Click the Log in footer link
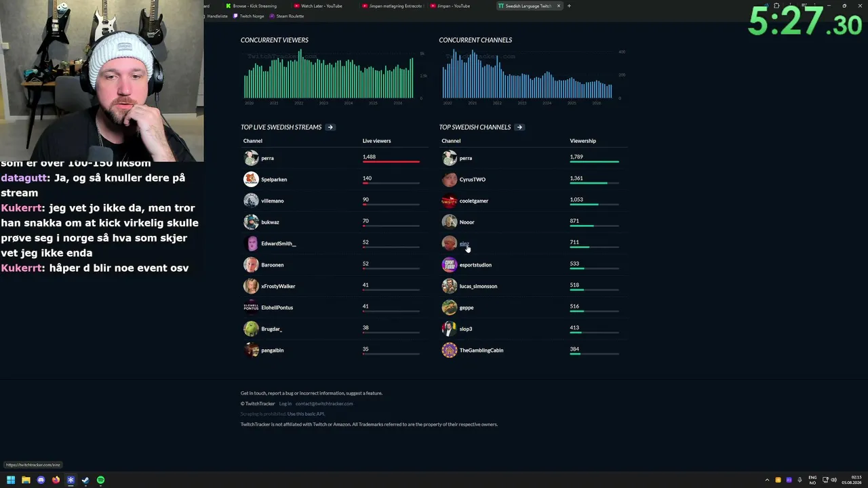The height and width of the screenshot is (488, 868). coord(285,404)
